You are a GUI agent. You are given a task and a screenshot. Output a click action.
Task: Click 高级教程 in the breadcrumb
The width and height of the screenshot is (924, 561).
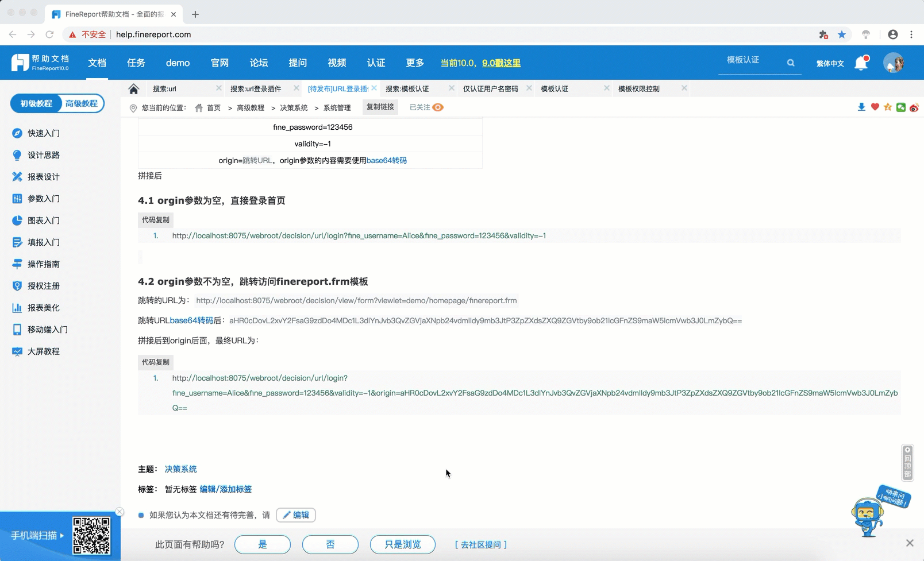(251, 108)
